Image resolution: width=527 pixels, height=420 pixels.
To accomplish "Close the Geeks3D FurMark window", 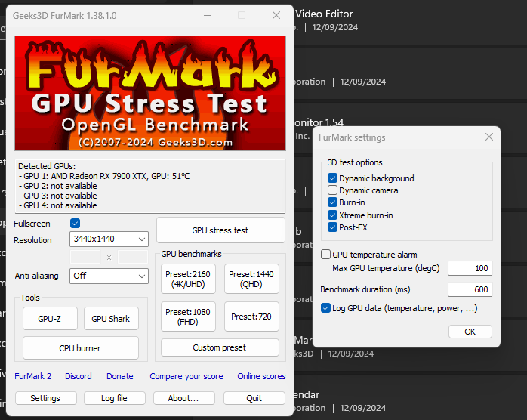I will 276,15.
